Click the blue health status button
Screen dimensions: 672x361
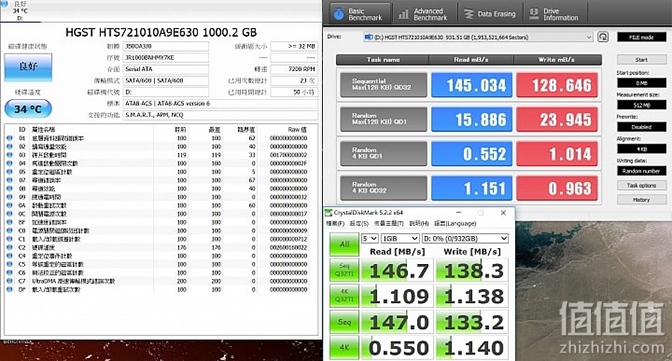pos(28,67)
